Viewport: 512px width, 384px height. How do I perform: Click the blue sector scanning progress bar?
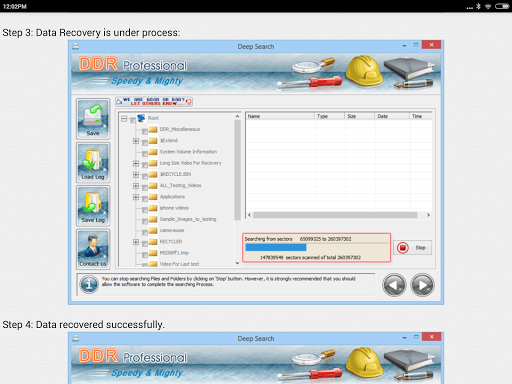pyautogui.click(x=276, y=247)
